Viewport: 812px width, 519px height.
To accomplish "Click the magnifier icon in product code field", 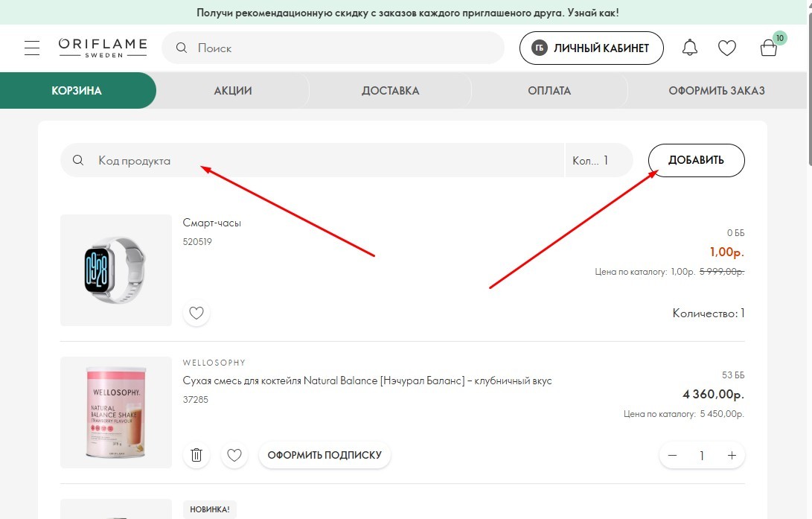I will coord(78,160).
